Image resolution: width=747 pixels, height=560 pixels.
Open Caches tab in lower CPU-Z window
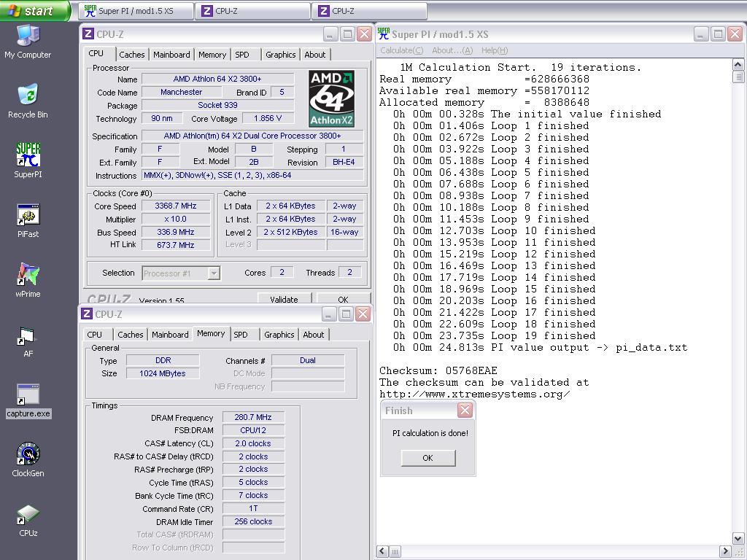(x=131, y=335)
